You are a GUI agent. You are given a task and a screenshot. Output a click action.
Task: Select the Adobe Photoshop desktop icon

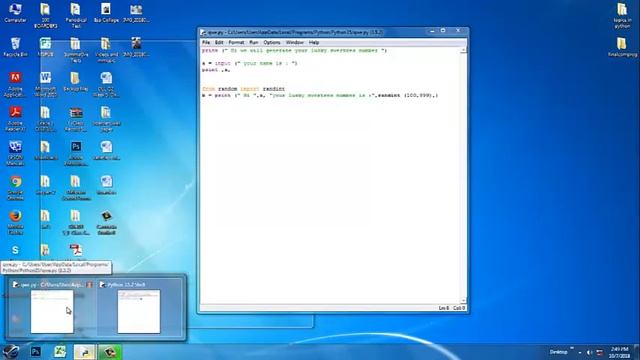click(76, 153)
